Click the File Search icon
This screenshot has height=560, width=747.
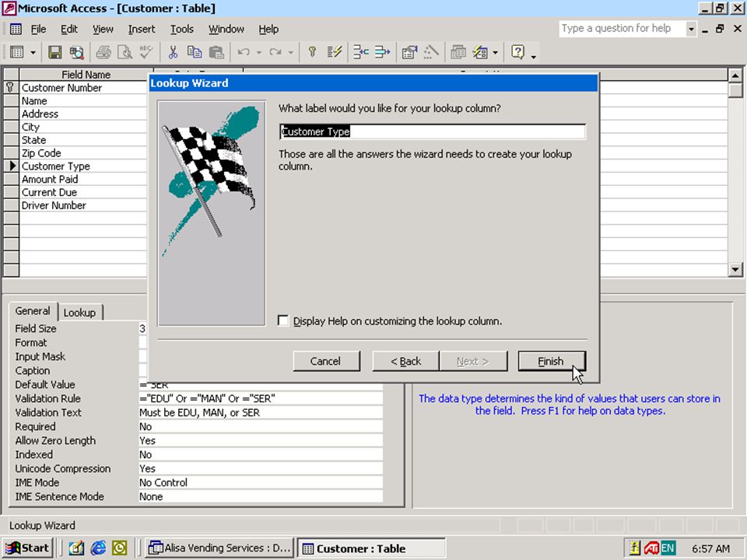[76, 52]
